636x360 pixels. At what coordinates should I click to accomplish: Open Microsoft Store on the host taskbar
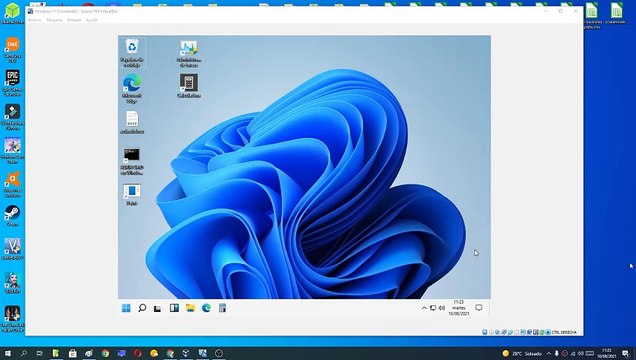click(73, 354)
